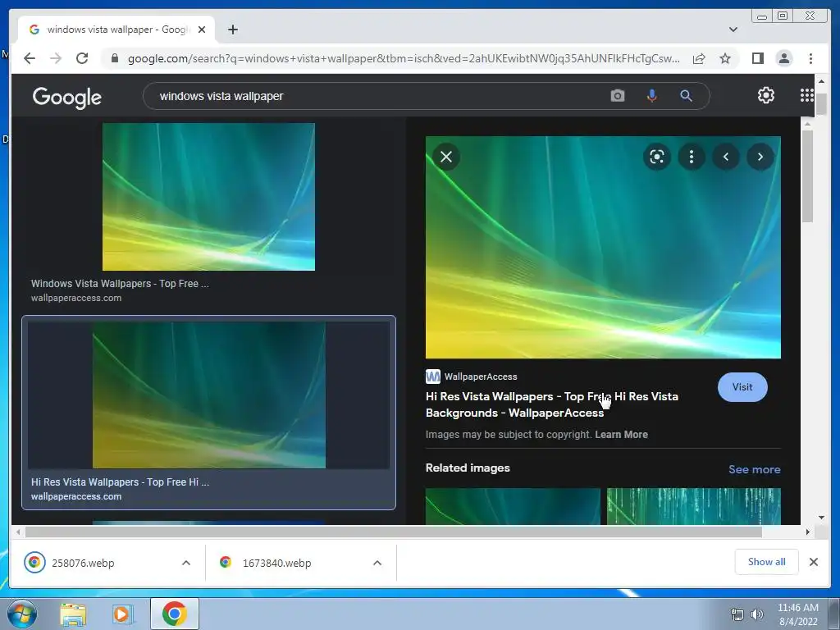Reload the current page

coord(82,58)
